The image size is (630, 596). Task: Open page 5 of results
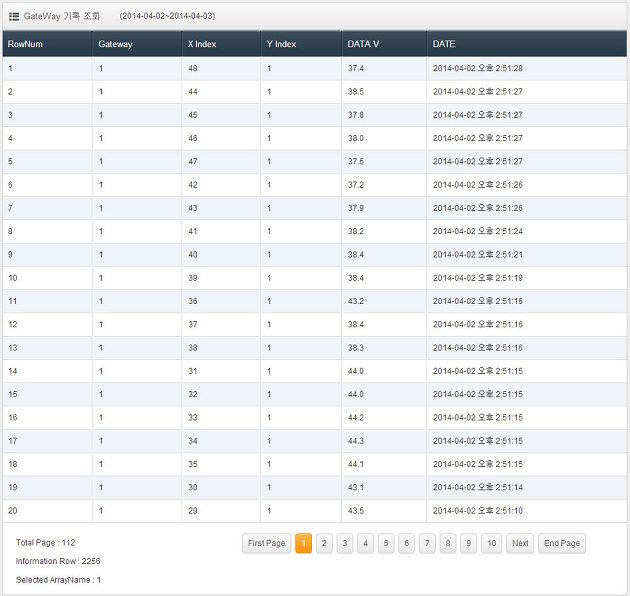[386, 543]
